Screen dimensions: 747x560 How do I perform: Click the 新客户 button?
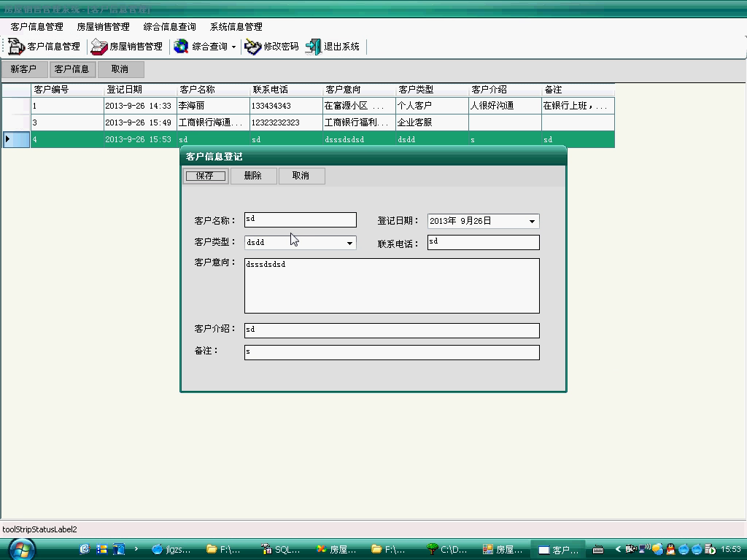(24, 69)
